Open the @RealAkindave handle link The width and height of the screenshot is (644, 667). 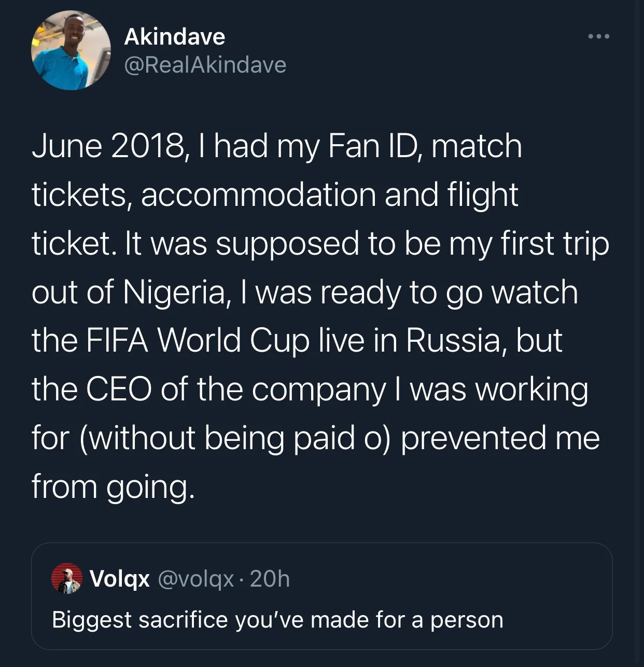click(x=205, y=64)
